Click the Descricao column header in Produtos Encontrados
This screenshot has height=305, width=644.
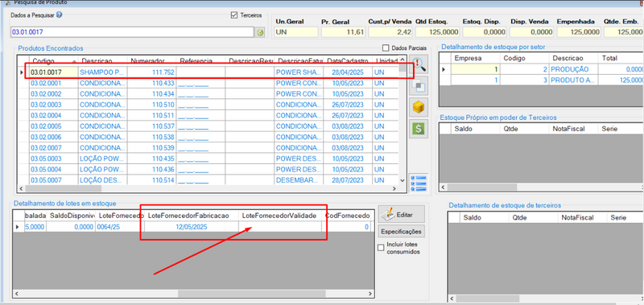(102, 60)
